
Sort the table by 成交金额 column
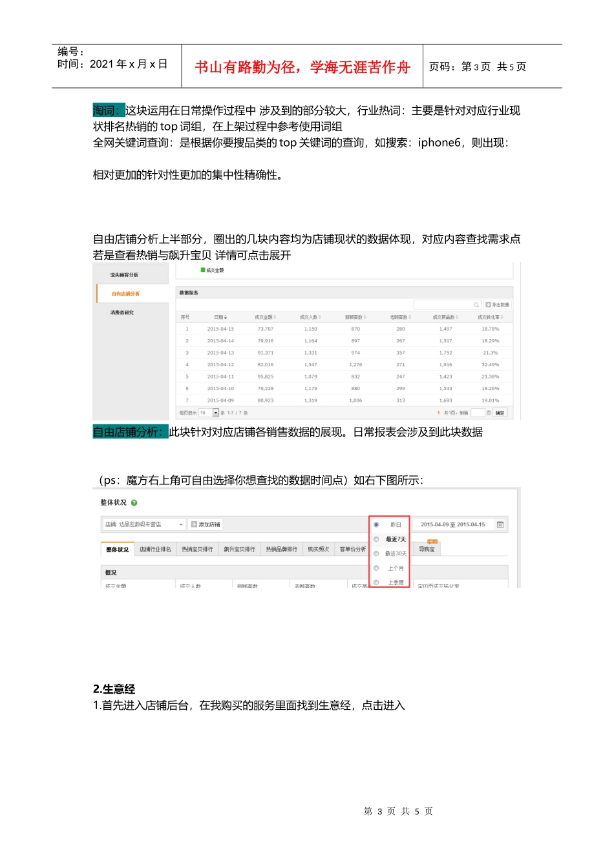(x=266, y=317)
